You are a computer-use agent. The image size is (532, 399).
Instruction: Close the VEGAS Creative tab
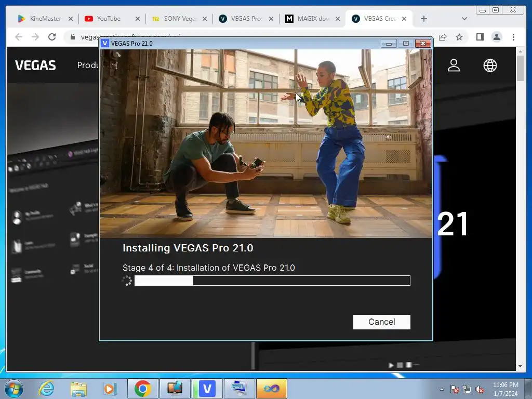pos(404,19)
